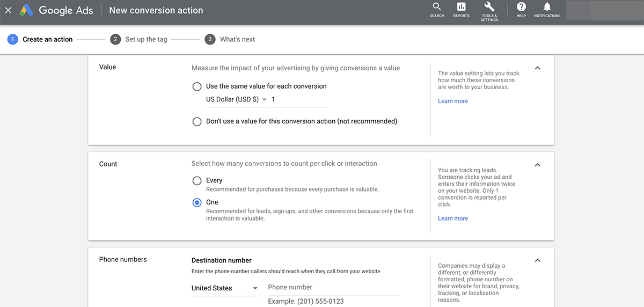
Task: Open the United States country dropdown
Action: pos(225,288)
